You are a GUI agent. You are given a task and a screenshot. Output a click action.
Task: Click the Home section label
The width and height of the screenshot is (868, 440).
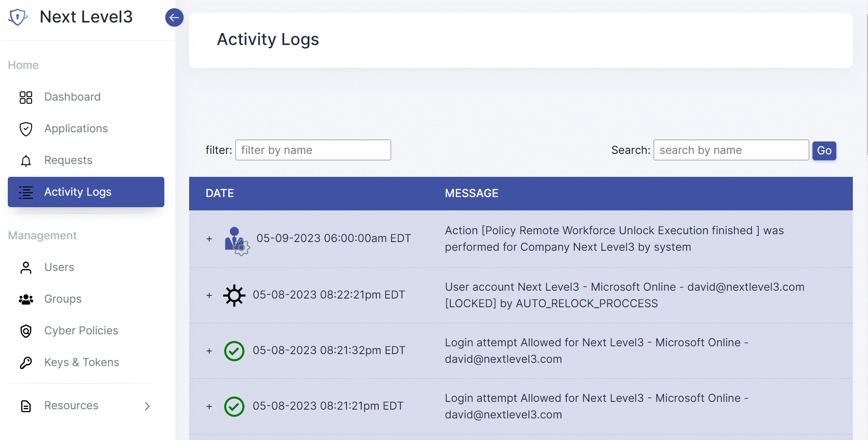click(x=23, y=65)
